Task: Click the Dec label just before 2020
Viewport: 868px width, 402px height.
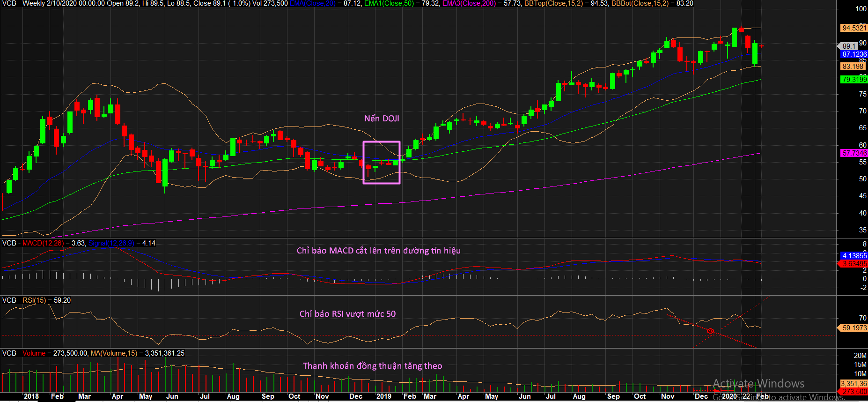Action: (701, 396)
